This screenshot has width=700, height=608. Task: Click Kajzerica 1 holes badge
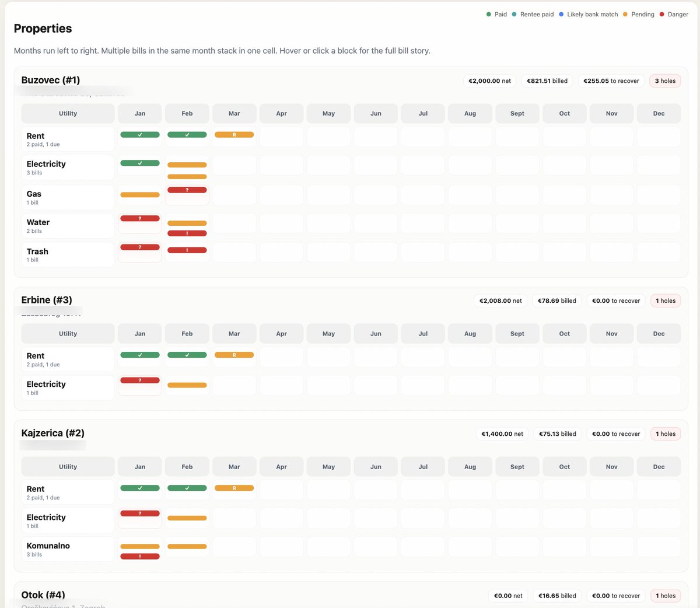[666, 434]
